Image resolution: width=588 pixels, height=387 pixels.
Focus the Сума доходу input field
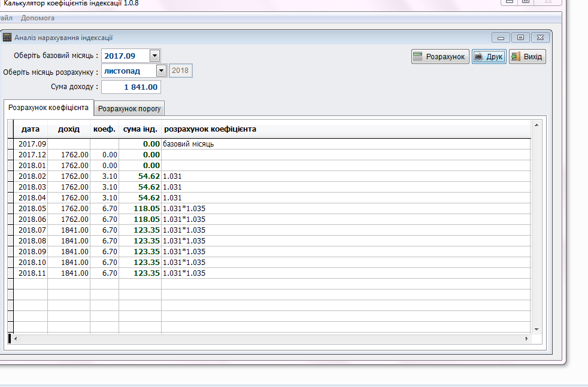tap(131, 87)
